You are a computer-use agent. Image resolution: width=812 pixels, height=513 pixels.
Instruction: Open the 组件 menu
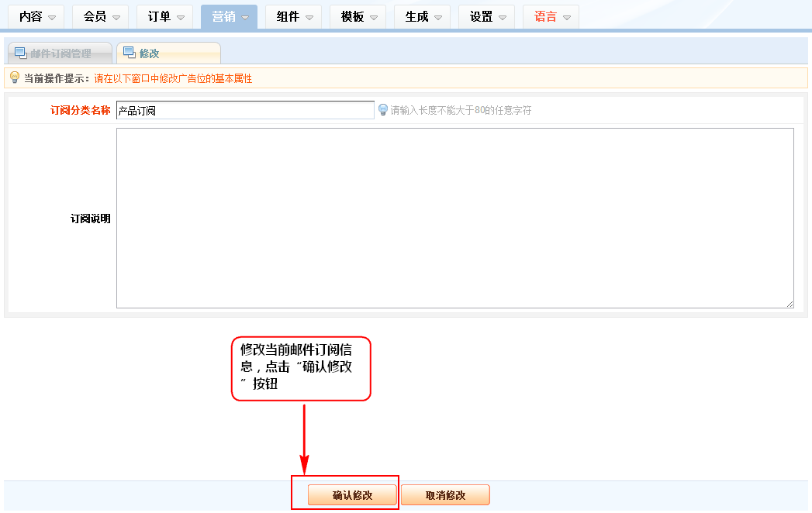[x=293, y=16]
